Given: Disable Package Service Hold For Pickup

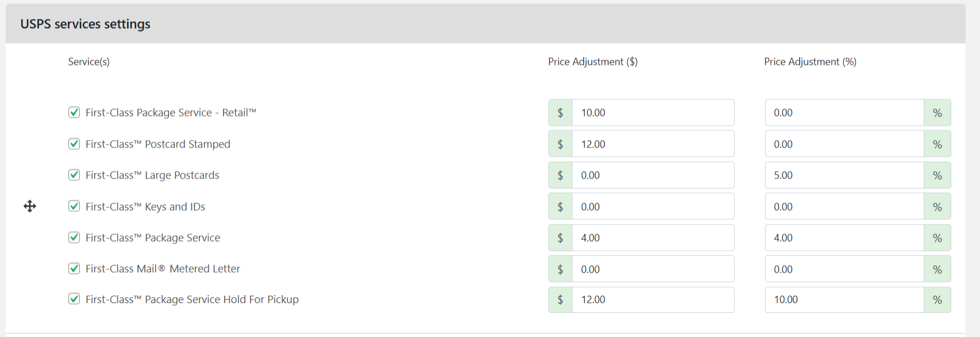Looking at the screenshot, I should click(74, 299).
